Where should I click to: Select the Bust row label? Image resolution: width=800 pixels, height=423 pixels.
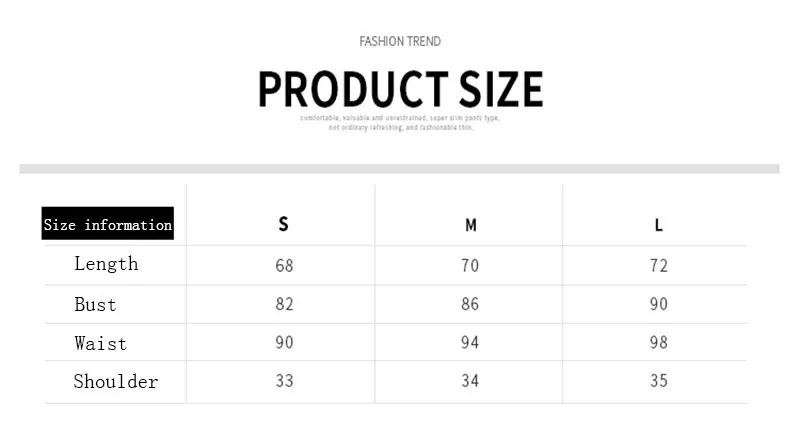[95, 305]
